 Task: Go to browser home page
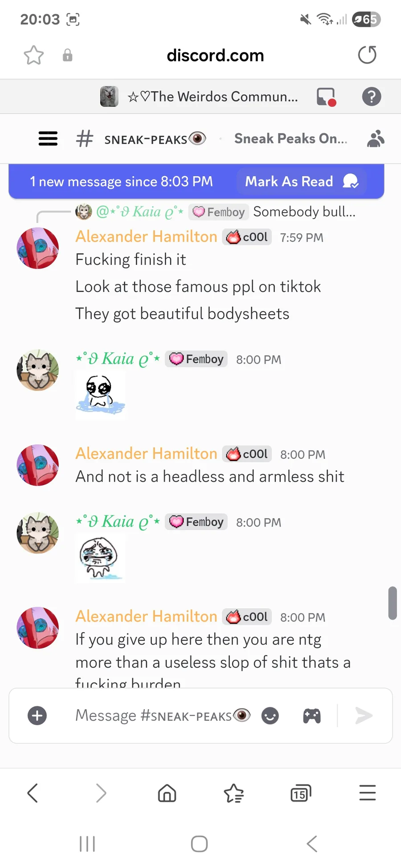pos(167,793)
